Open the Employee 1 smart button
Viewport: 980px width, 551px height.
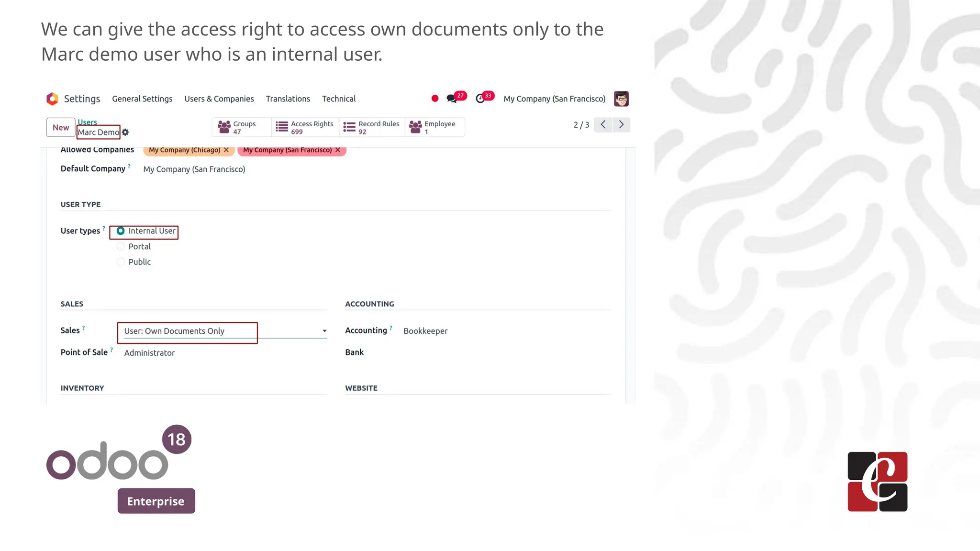click(x=434, y=127)
